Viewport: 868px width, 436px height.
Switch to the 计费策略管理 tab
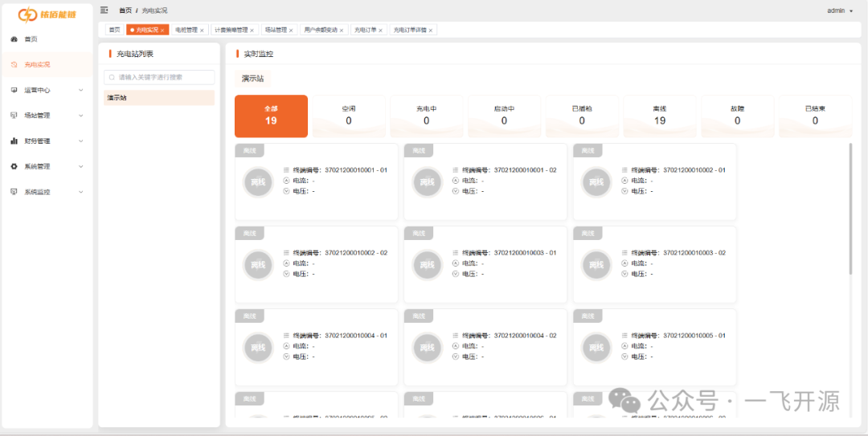tap(231, 30)
